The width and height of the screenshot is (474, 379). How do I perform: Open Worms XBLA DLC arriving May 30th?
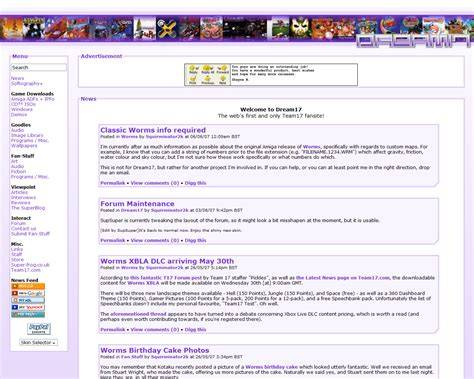click(167, 261)
